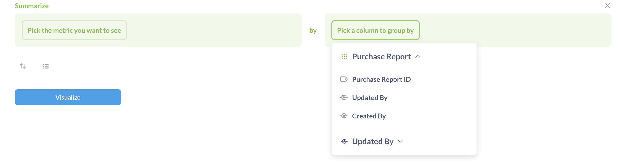
Task: Select Updated By from the column list
Action: 369,97
